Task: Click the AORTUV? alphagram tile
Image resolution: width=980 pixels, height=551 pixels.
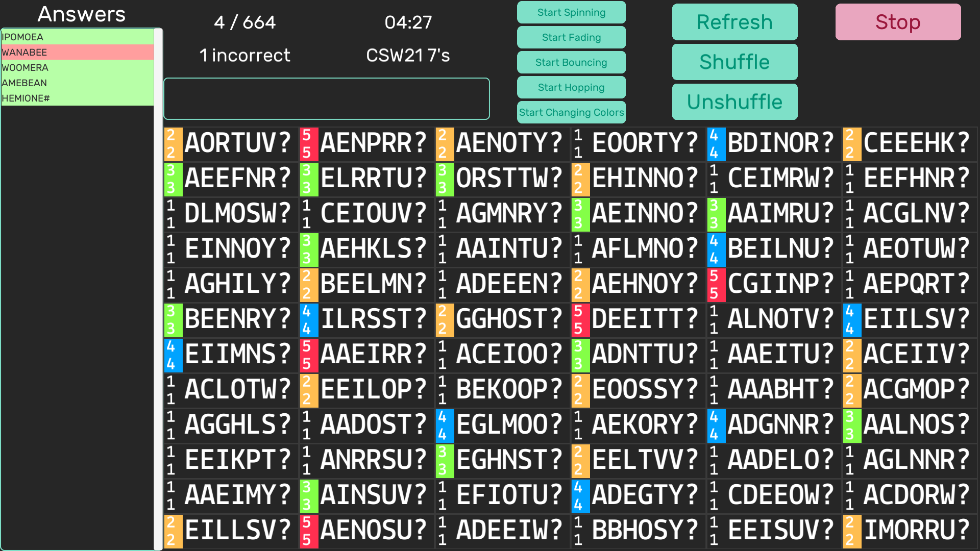Action: coord(238,143)
